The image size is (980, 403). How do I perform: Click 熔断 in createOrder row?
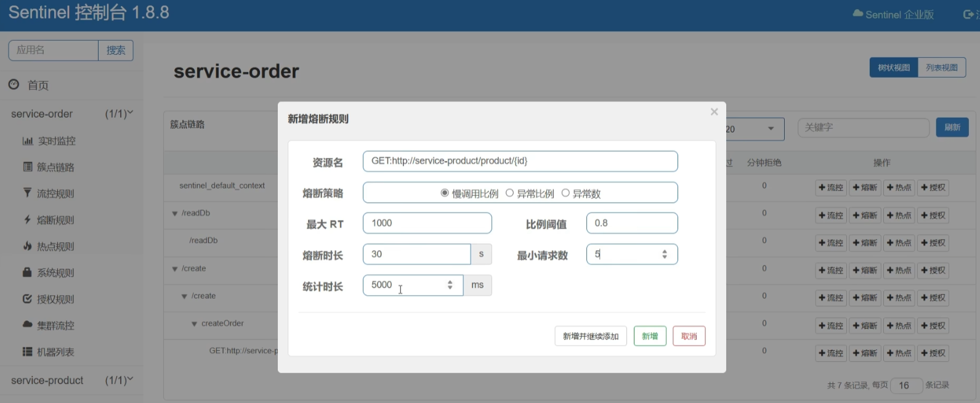tap(865, 325)
